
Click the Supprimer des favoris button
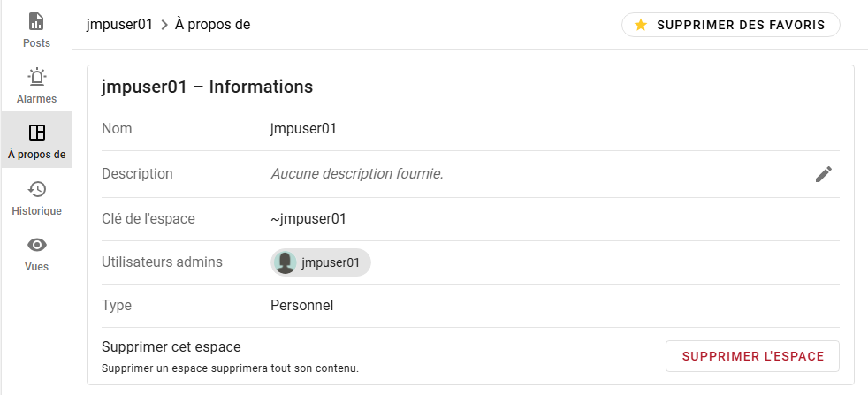point(730,25)
